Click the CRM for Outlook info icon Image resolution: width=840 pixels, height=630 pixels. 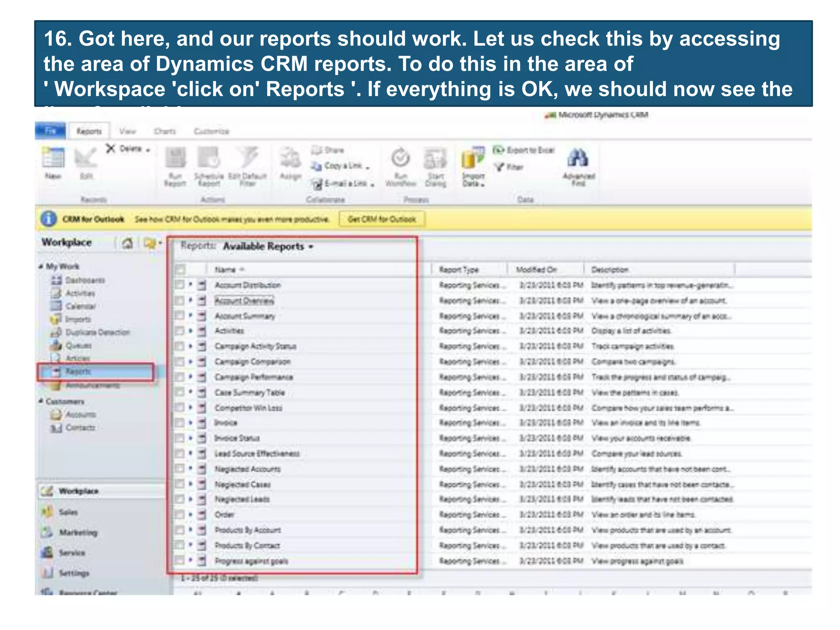(x=48, y=219)
